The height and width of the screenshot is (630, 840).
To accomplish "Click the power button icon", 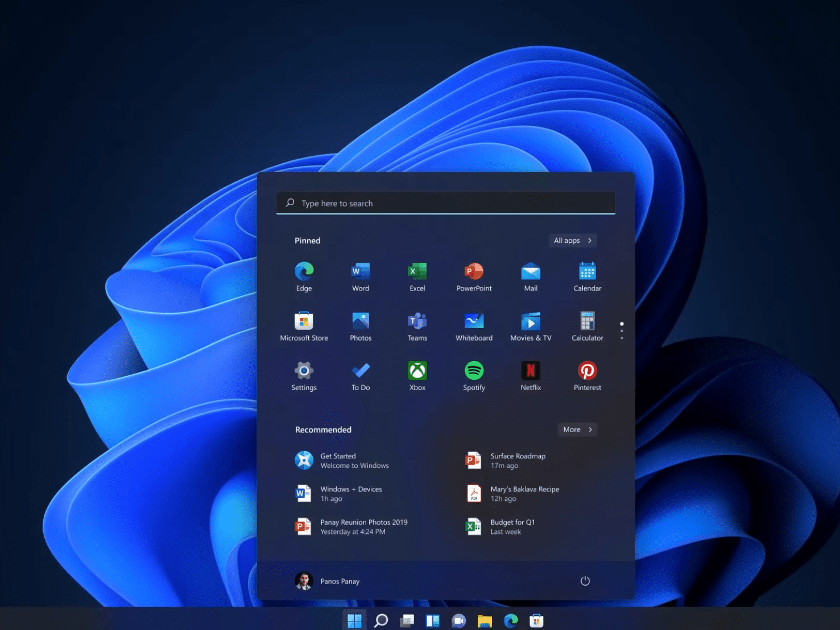I will 585,581.
